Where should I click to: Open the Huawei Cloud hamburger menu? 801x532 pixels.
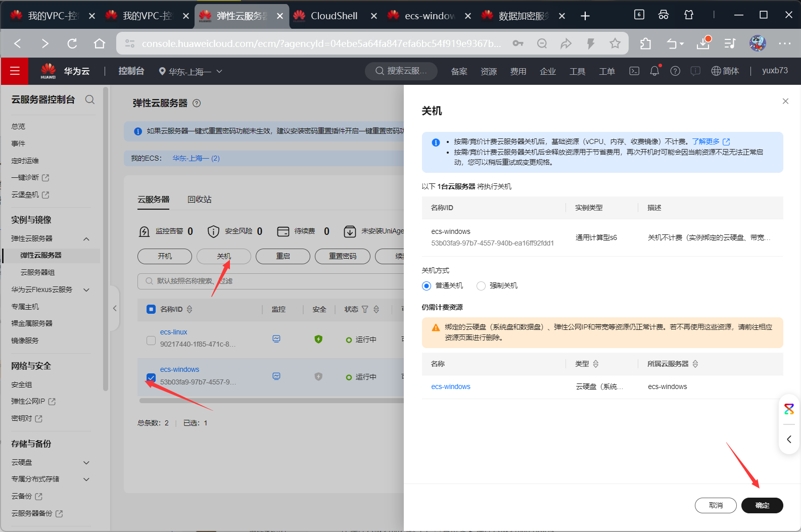click(x=15, y=71)
